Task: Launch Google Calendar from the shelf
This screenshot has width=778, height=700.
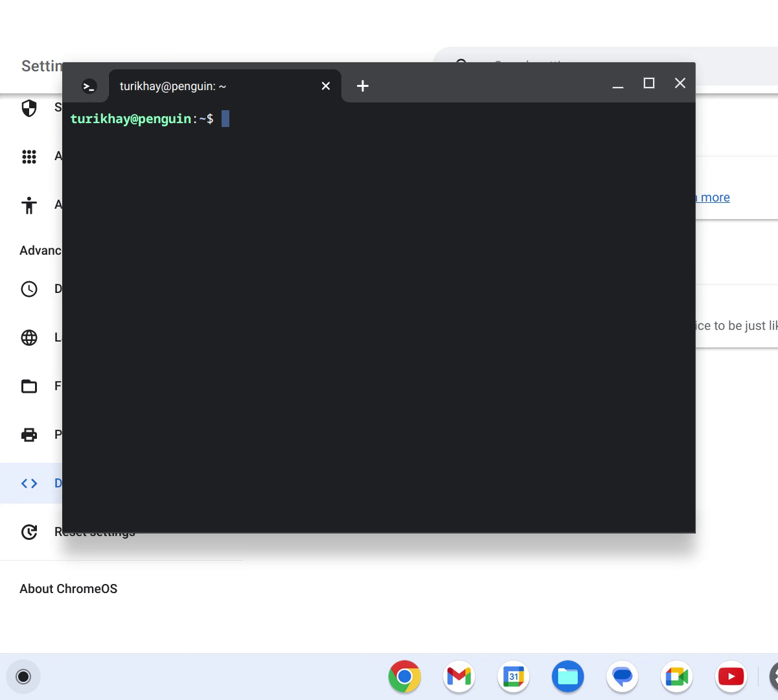Action: [x=514, y=677]
